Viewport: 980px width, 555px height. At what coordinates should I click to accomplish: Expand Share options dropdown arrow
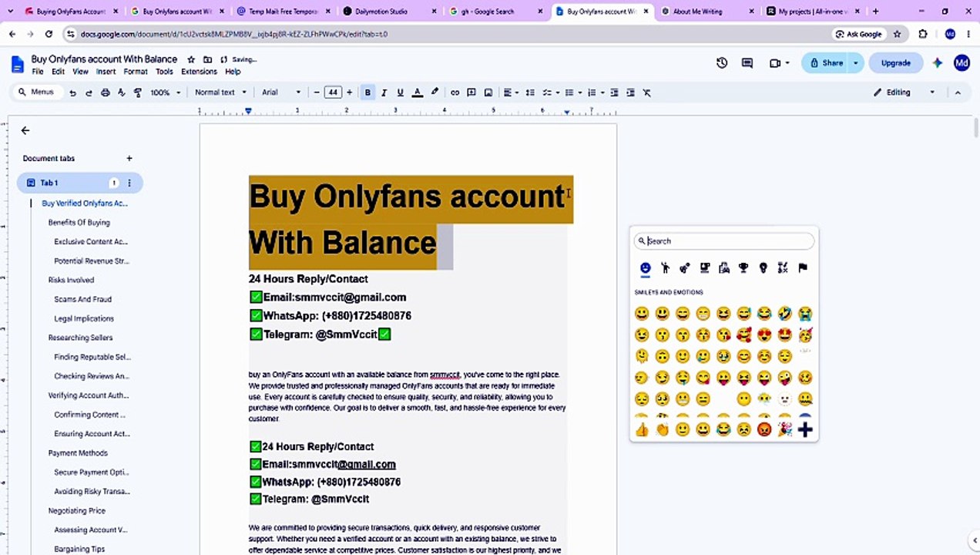coord(855,63)
